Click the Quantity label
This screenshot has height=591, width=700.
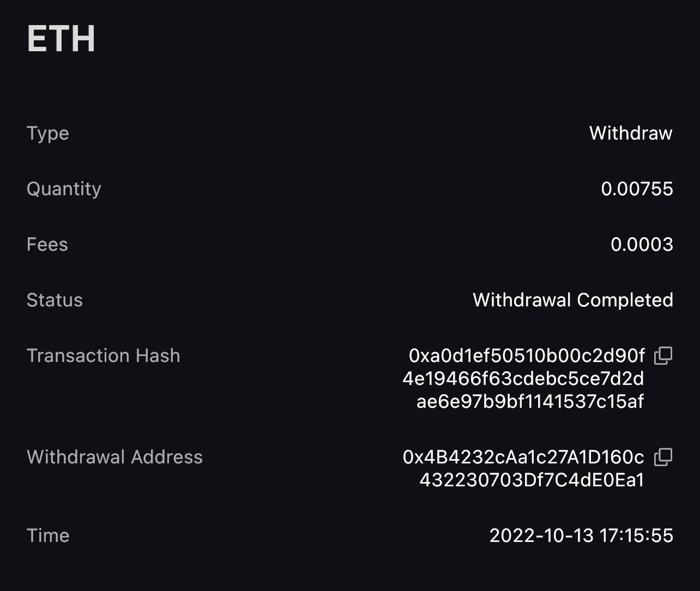coord(64,189)
